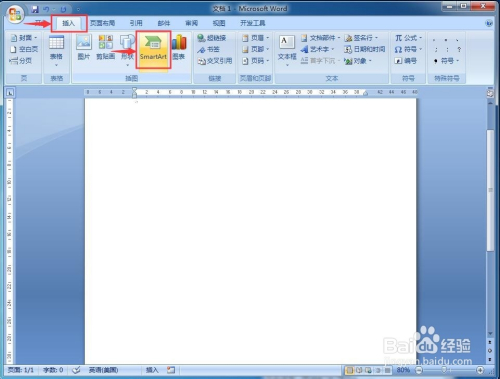Viewport: 500px width, 379px height.
Task: Change language 英语(美国) in status bar
Action: (x=103, y=370)
